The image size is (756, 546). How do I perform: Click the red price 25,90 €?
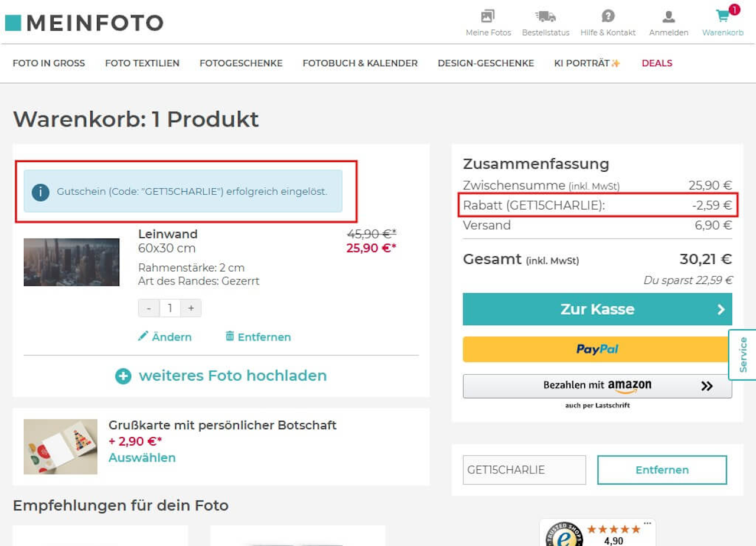[x=371, y=248]
